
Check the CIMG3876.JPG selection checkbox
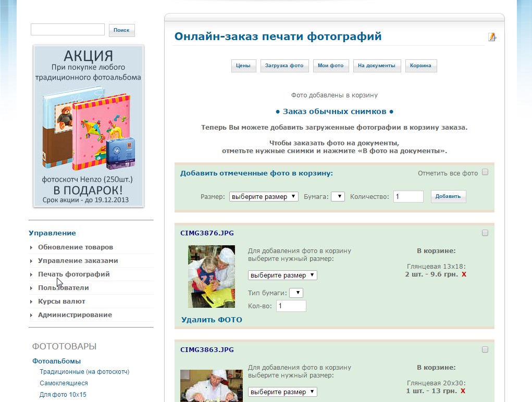(485, 233)
